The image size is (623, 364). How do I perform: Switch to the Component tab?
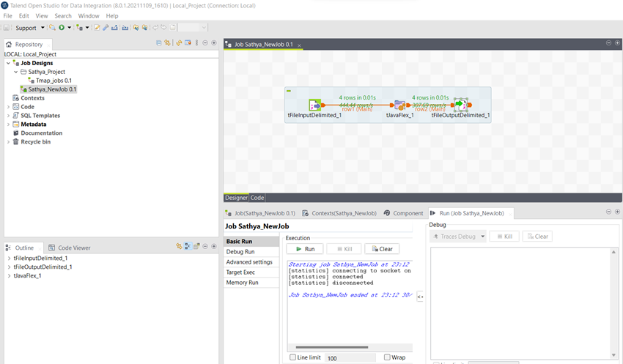pyautogui.click(x=403, y=213)
